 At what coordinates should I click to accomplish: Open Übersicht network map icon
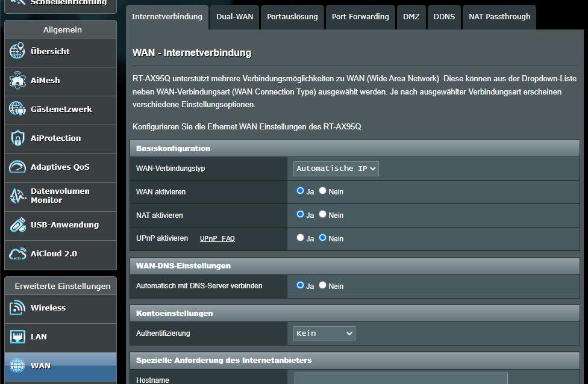(x=17, y=51)
